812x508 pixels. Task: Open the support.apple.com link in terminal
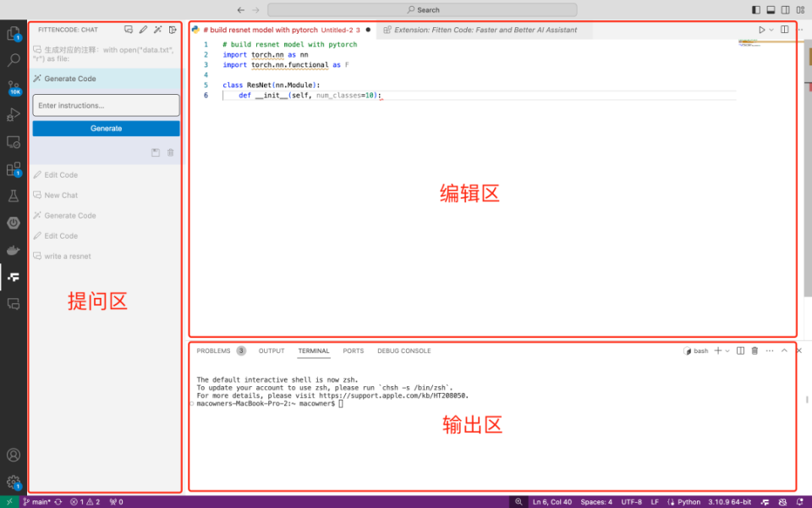[x=393, y=395]
